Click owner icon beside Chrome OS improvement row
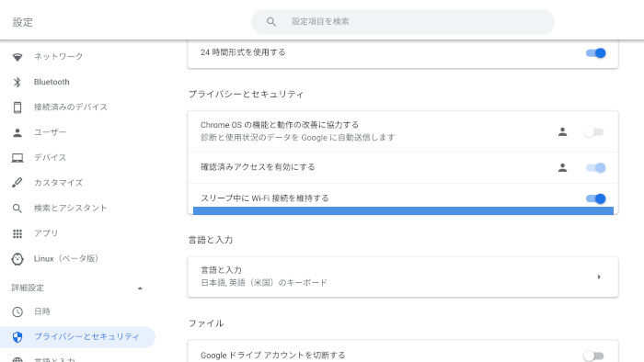644x362 pixels. click(x=563, y=131)
